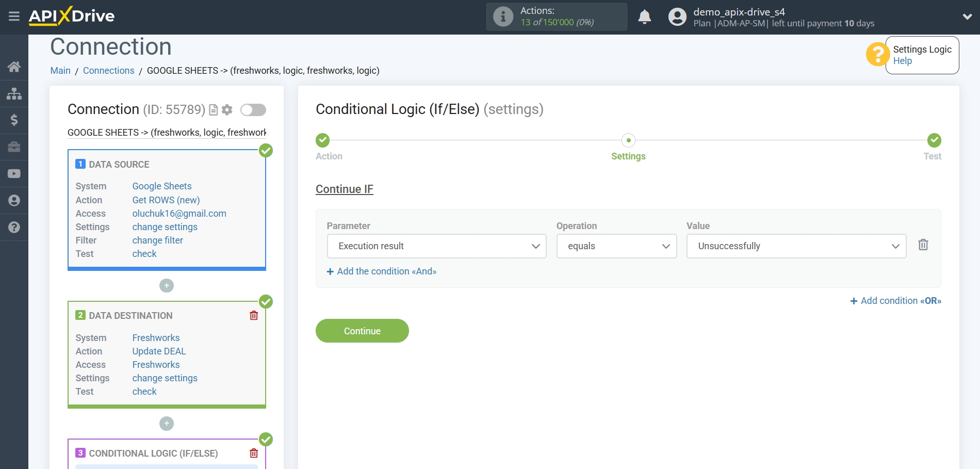This screenshot has width=980, height=469.
Task: Open the billing dollar sidebar icon
Action: coord(14,120)
